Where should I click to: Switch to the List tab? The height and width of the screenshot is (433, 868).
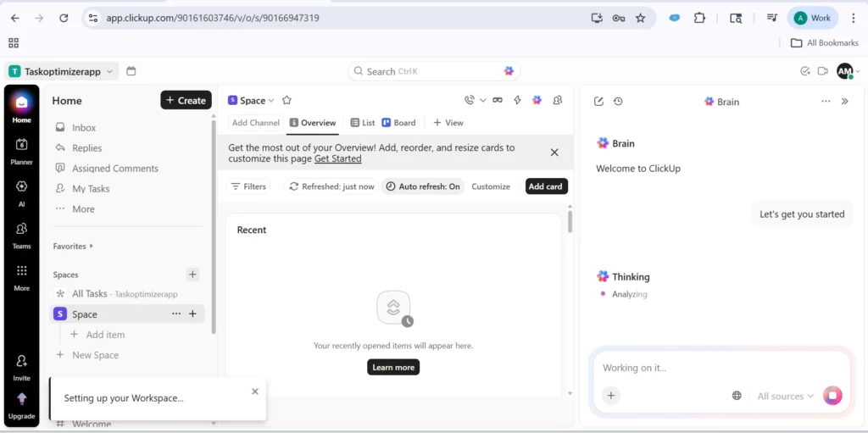point(363,123)
